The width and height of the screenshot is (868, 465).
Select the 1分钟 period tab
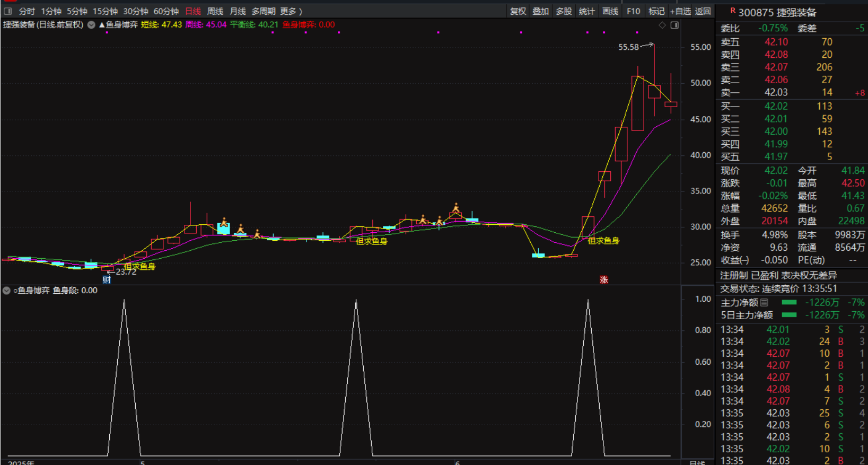51,11
